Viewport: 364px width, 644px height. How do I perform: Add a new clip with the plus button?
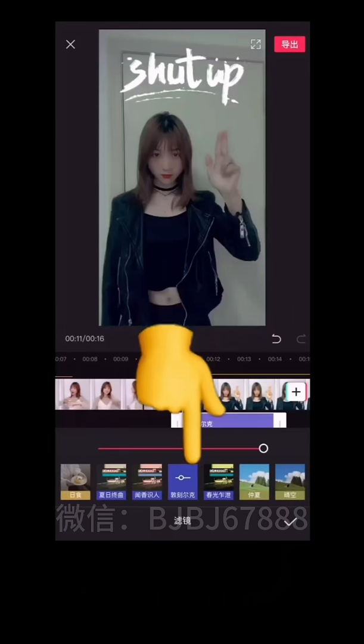296,392
